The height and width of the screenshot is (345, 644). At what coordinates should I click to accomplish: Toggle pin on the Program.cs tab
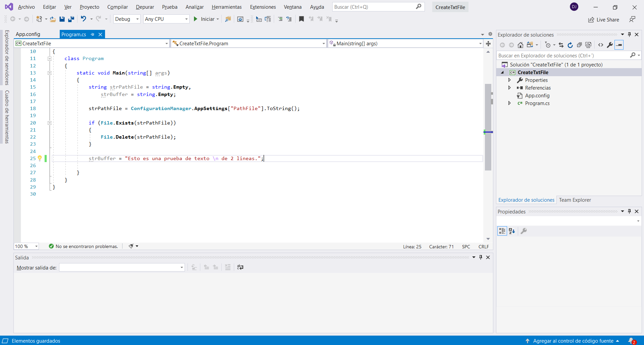tap(93, 34)
